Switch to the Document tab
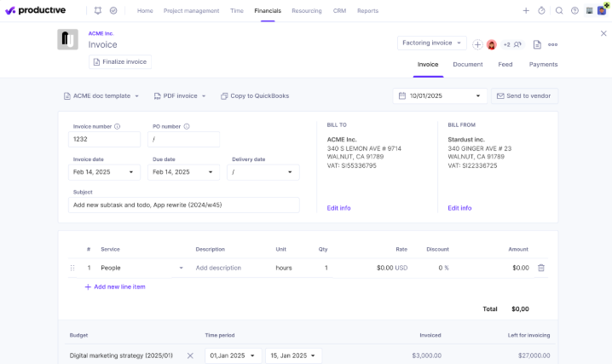The height and width of the screenshot is (364, 612). pyautogui.click(x=468, y=65)
